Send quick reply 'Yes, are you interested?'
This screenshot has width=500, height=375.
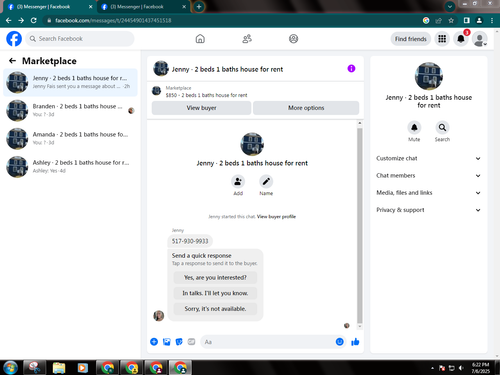tap(215, 278)
